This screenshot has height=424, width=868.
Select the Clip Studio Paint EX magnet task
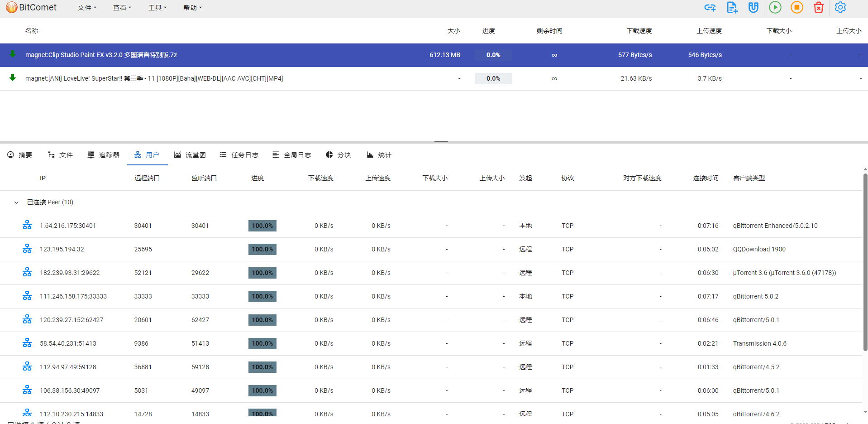point(434,55)
